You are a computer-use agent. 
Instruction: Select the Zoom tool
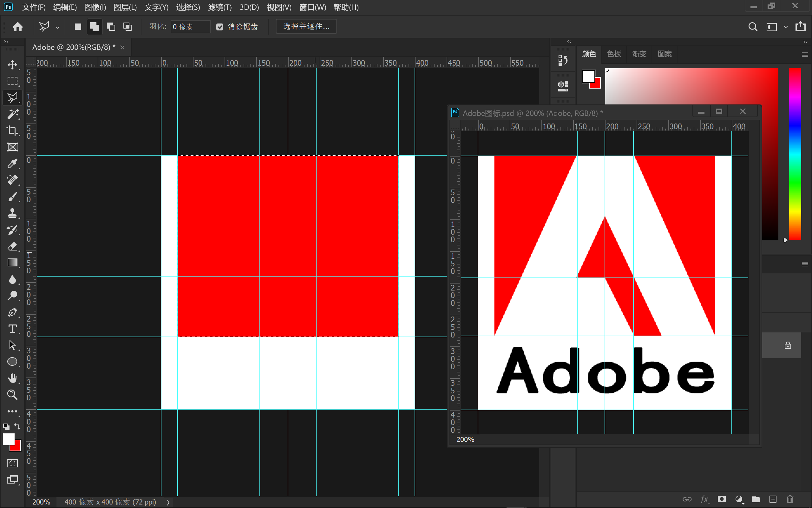click(x=12, y=395)
